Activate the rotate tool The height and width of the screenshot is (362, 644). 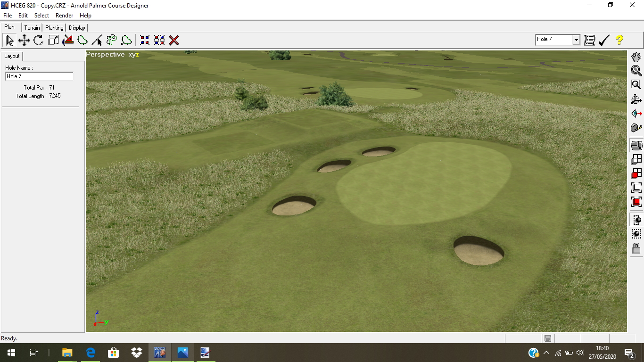pos(39,41)
